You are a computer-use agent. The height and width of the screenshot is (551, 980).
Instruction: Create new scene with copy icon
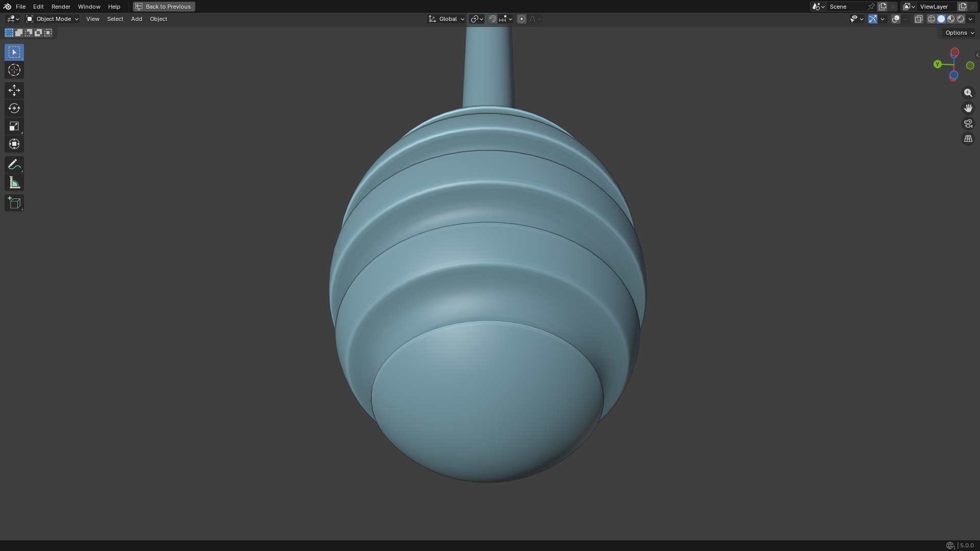[883, 7]
